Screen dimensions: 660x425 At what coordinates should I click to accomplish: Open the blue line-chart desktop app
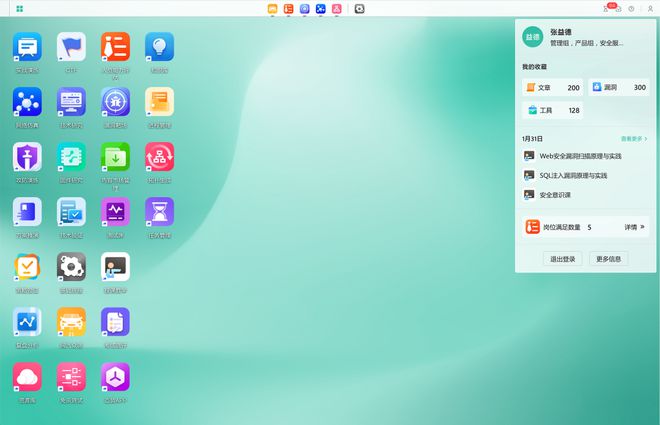coord(27,322)
